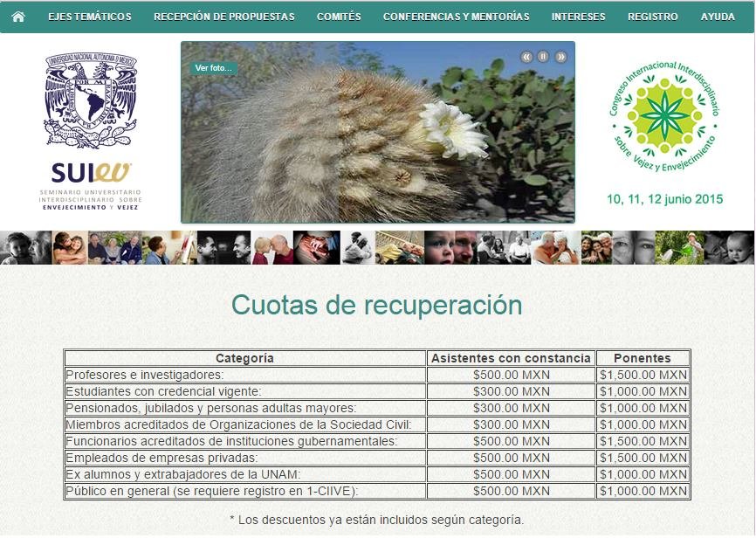Open Recepción de Propuestas menu

point(224,17)
